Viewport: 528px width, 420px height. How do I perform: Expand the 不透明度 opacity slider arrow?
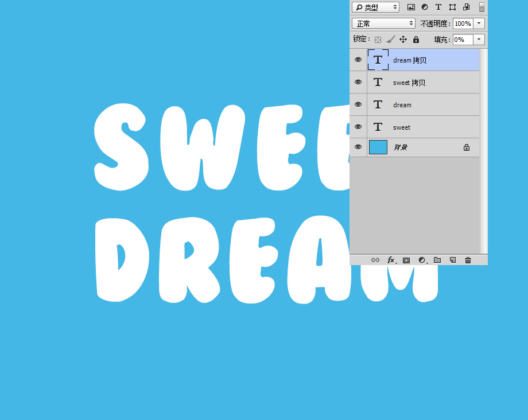pos(479,24)
